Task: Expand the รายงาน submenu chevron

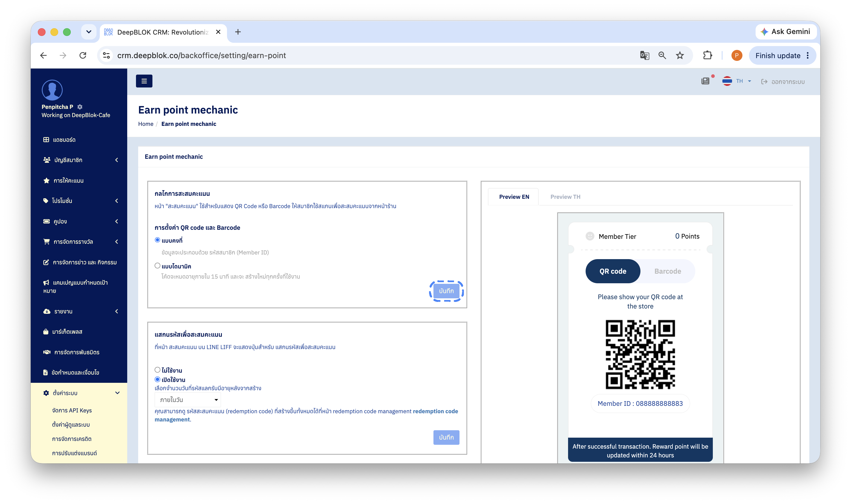Action: tap(117, 311)
